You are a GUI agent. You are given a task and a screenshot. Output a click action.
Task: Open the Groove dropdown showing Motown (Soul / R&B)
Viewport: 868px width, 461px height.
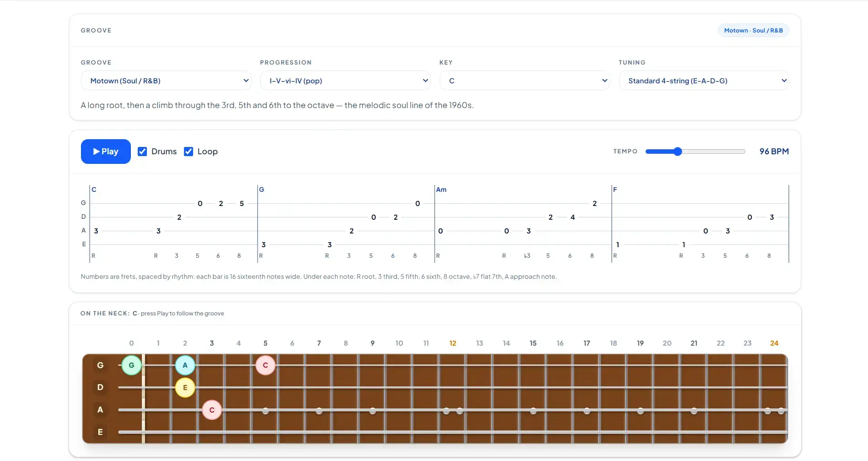[x=166, y=81]
